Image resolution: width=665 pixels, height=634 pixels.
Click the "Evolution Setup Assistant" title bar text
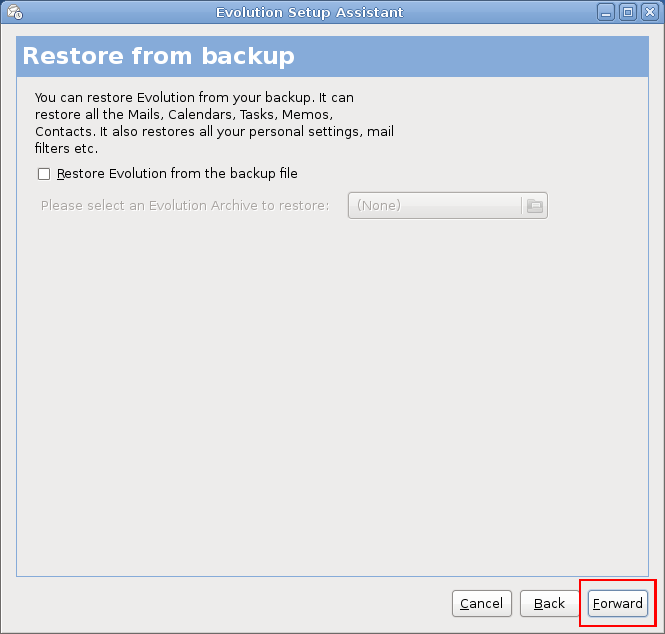[310, 12]
